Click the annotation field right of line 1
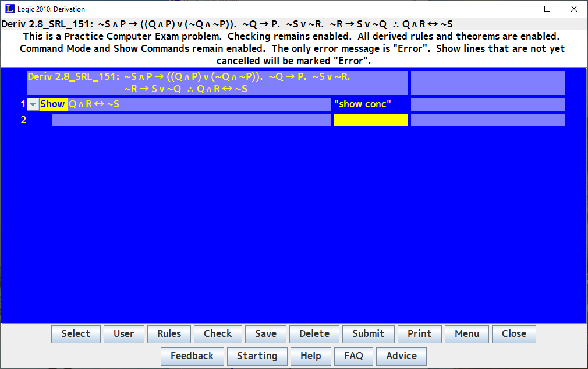Viewport: 588px width, 369px height. tap(488, 104)
